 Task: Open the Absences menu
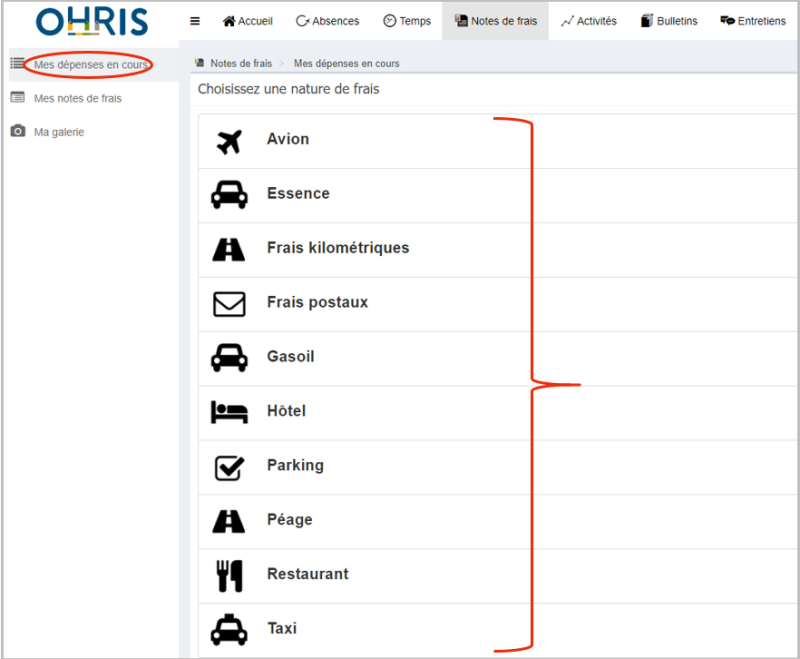pyautogui.click(x=328, y=21)
